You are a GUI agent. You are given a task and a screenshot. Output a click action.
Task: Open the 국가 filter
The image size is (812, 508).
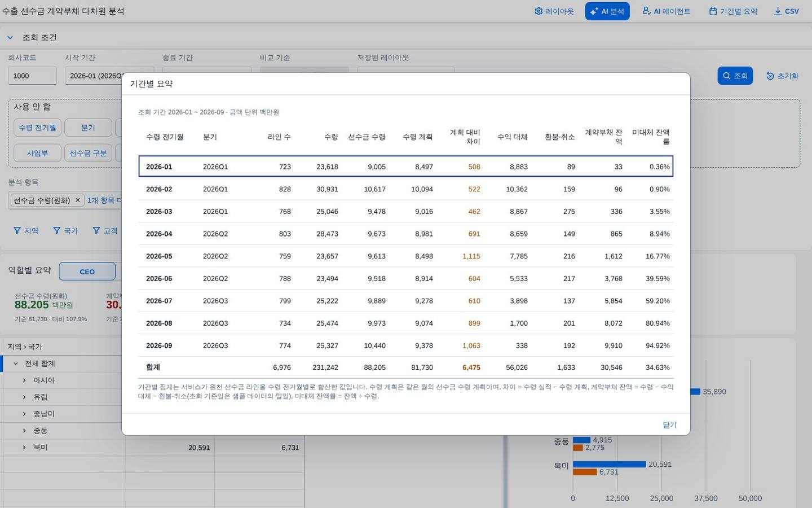(x=65, y=231)
